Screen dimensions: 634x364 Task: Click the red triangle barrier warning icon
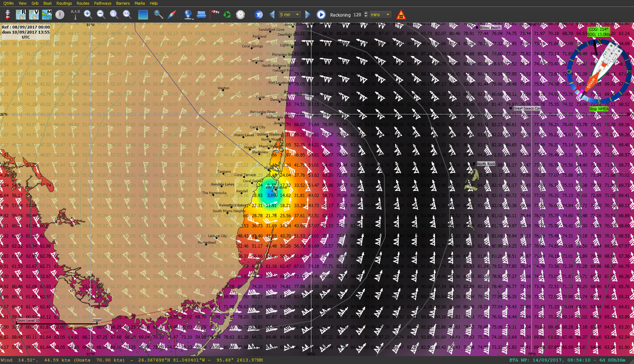(401, 15)
